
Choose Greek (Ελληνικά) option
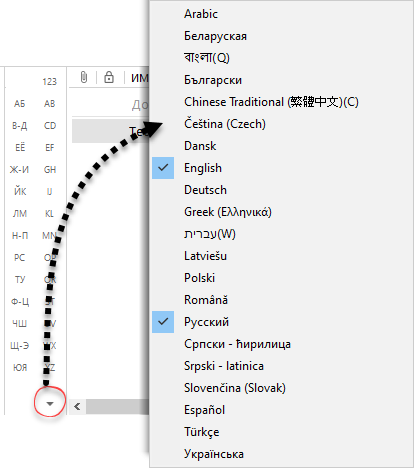coord(282,212)
